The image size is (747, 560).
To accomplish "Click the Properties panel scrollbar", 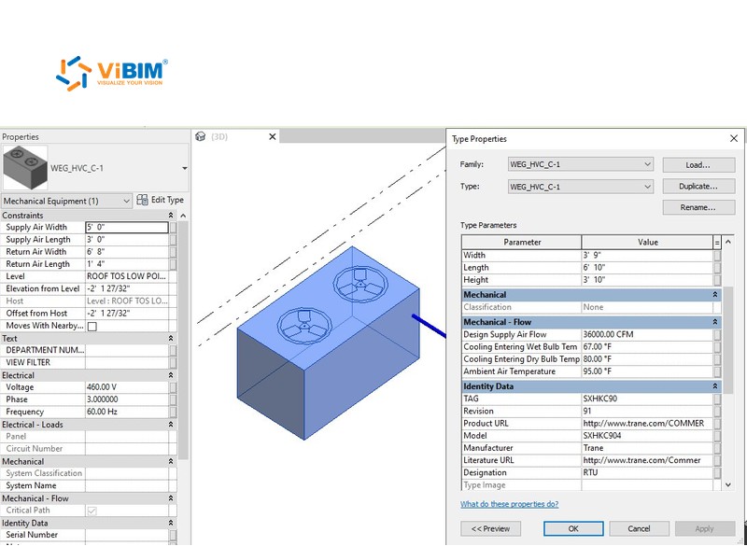I will click(x=183, y=341).
